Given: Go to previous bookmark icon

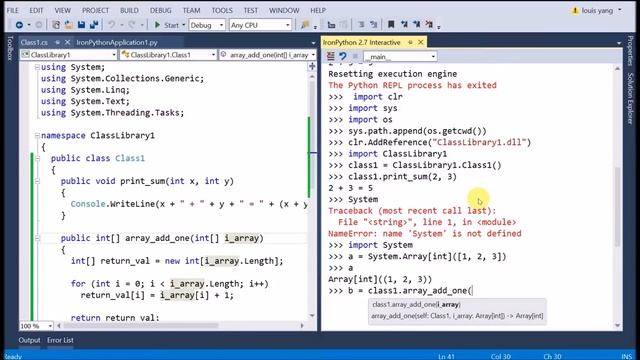Looking at the screenshot, I should click(x=404, y=25).
